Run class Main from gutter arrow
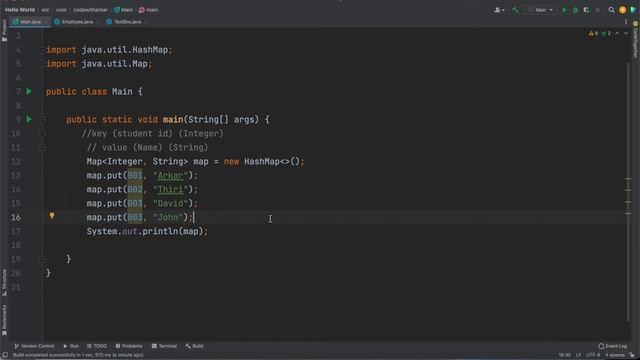This screenshot has width=640, height=360. coord(29,91)
